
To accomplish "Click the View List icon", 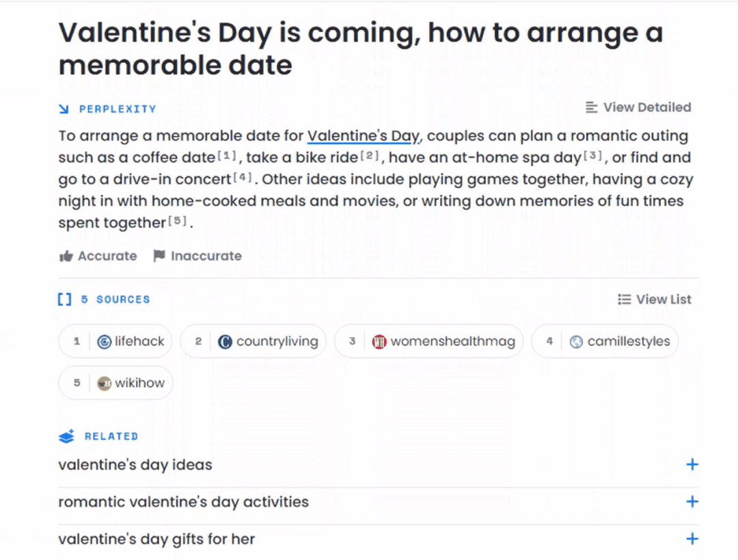I will (x=624, y=299).
